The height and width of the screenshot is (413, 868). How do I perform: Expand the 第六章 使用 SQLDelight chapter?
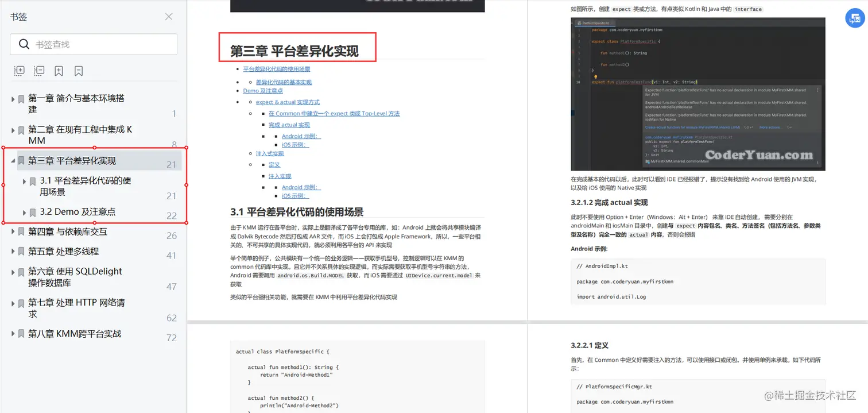(13, 271)
